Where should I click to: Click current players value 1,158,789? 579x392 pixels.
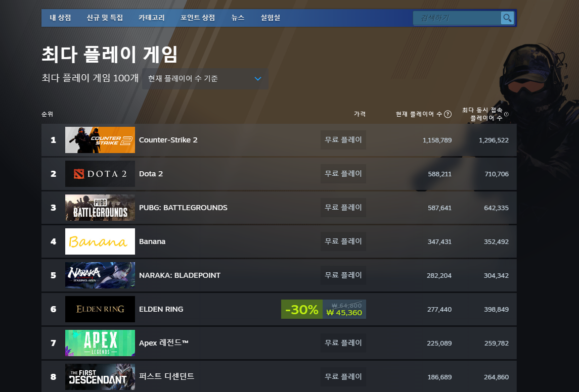point(437,140)
